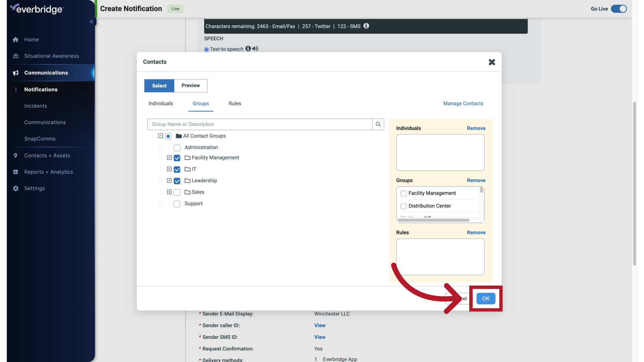
Task: Check Distribution Center in the Groups panel
Action: (404, 206)
